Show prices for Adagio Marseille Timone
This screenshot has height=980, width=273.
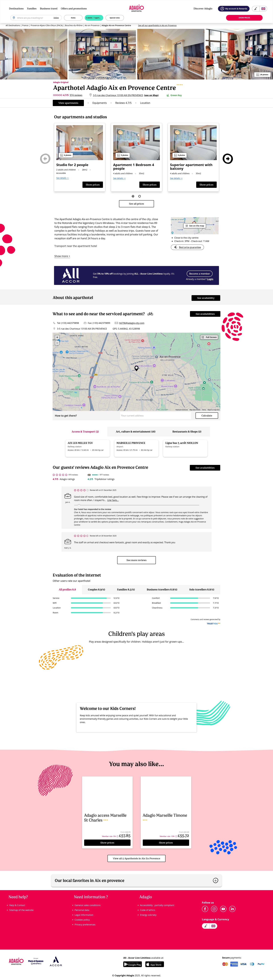[166, 843]
